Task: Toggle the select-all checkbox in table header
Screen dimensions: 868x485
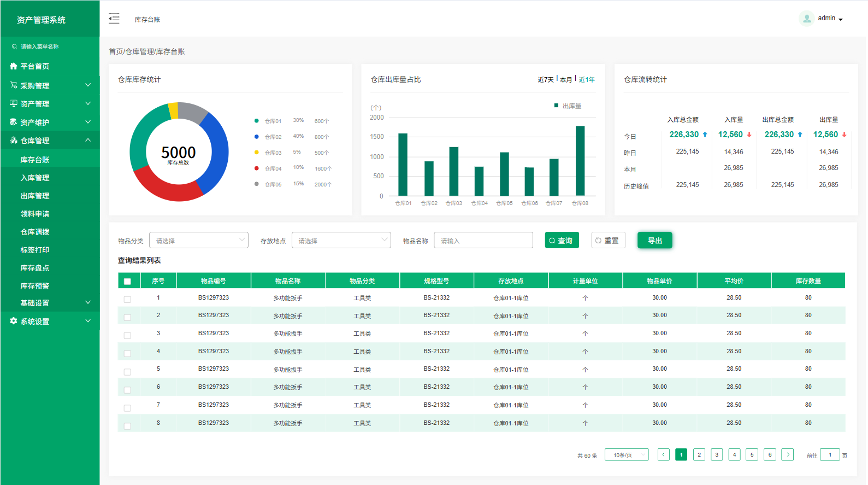Action: point(127,281)
